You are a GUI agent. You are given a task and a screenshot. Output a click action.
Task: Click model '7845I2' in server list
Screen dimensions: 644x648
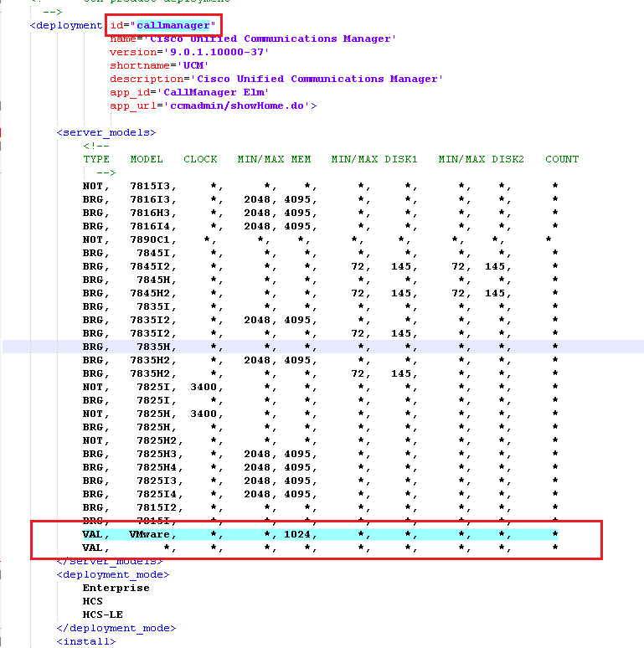(150, 266)
